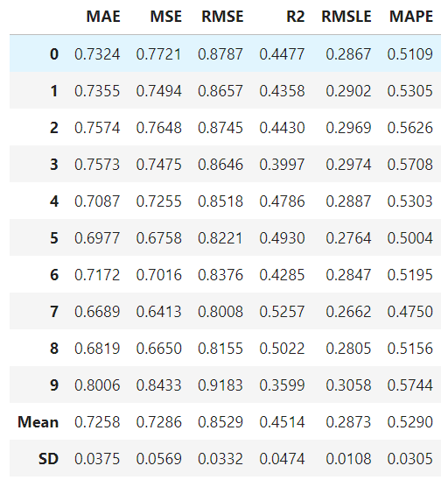Click mean R2 value 0.4514
Image resolution: width=448 pixels, height=494 pixels.
click(x=282, y=422)
